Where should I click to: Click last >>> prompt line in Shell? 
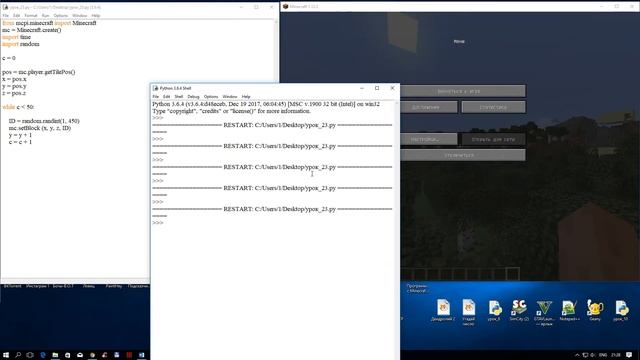click(x=158, y=223)
